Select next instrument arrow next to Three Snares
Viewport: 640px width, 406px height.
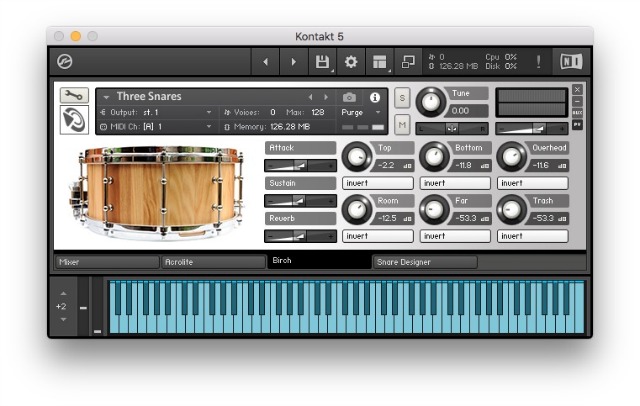[326, 97]
